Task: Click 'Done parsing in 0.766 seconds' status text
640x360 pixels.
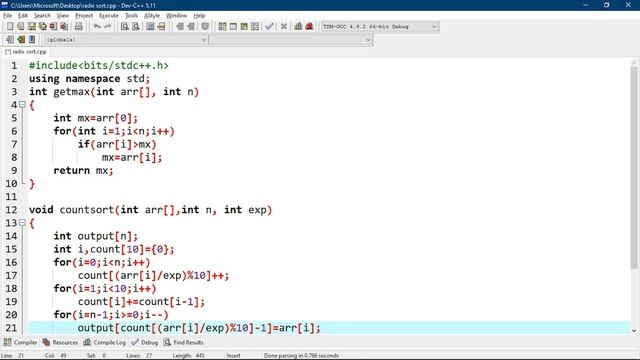Action: click(x=301, y=356)
